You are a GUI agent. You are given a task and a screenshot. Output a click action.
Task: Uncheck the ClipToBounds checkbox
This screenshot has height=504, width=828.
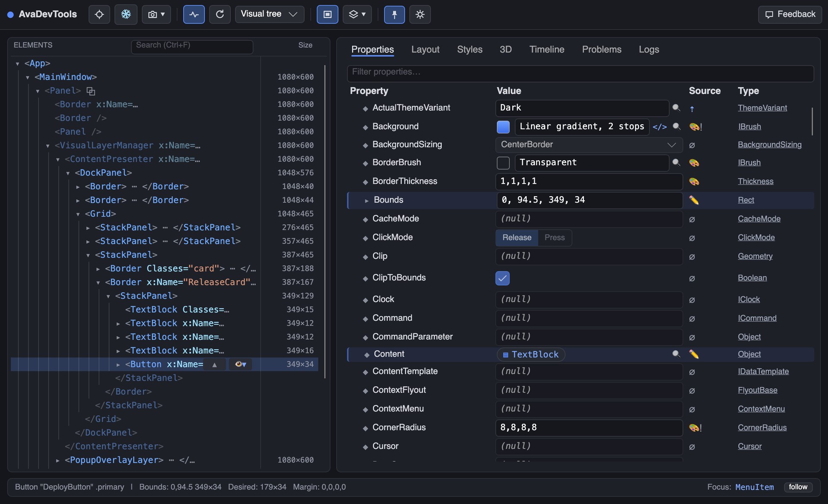tap(502, 278)
